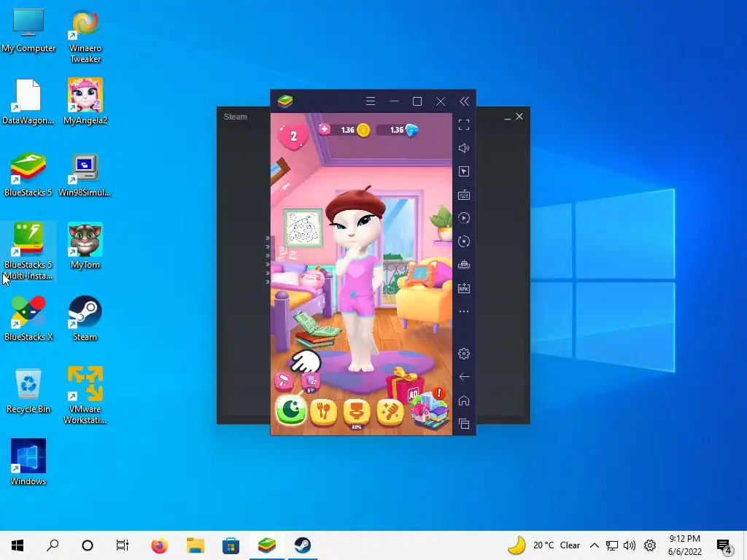Screen dimensions: 747x560
Task: Launch Firefox from the taskbar
Action: 160,545
